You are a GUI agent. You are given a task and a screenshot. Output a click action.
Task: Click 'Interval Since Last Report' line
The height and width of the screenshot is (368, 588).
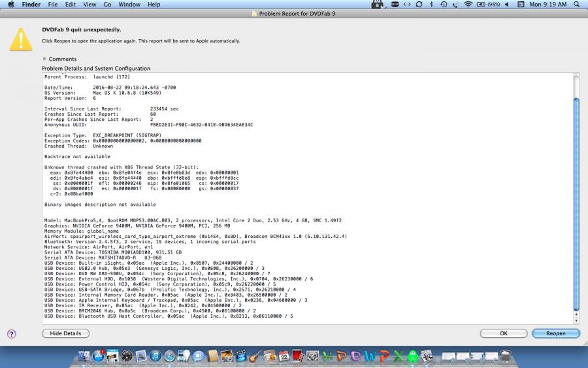point(111,109)
